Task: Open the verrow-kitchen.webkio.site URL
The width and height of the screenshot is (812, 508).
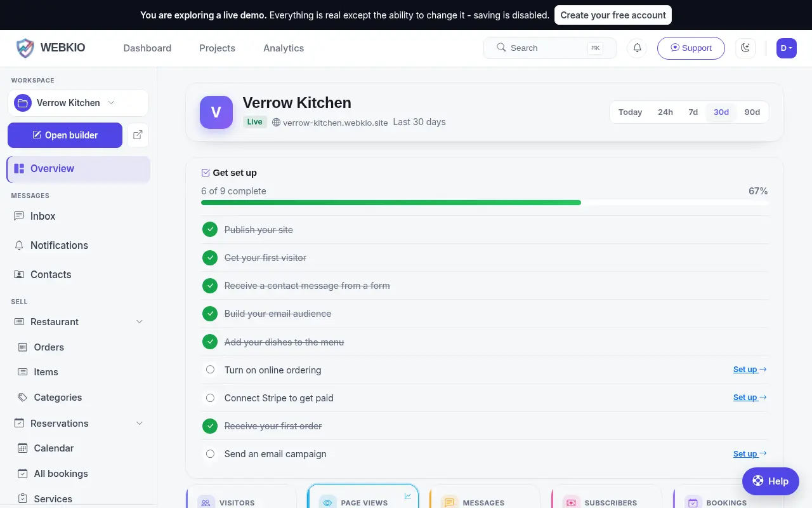Action: [x=335, y=123]
